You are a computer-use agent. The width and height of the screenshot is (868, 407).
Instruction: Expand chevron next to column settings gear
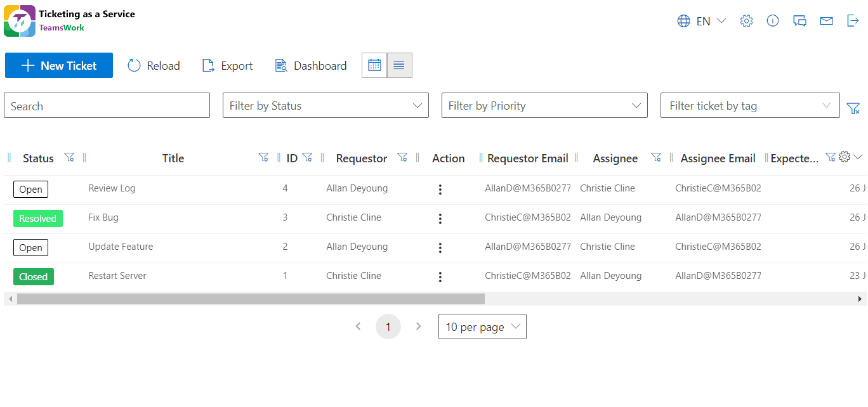click(x=858, y=157)
